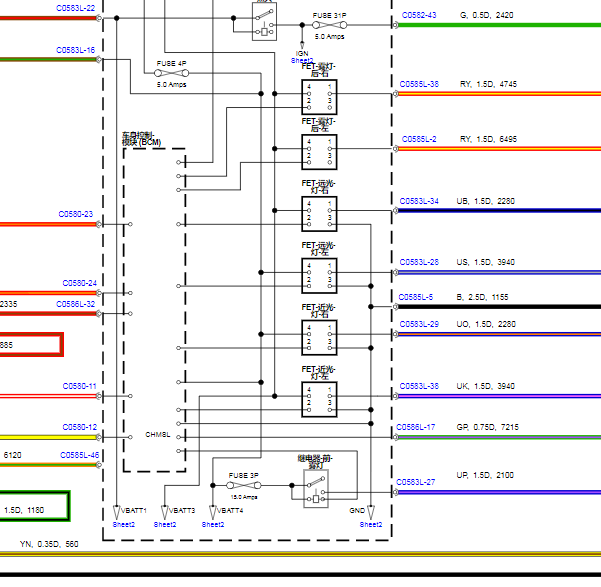The width and height of the screenshot is (601, 587).
Task: Select the FET 近光灯-右 component box
Action: 319,338
